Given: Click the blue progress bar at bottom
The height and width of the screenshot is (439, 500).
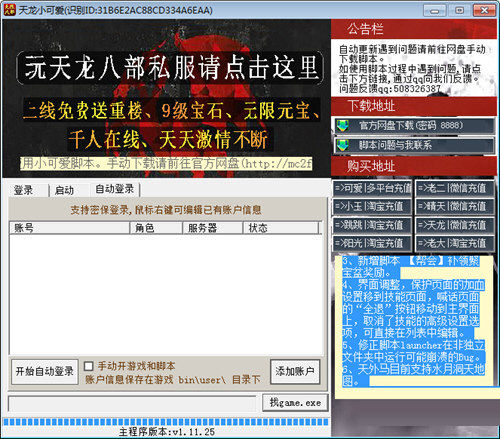Looking at the screenshot, I should tap(166, 422).
